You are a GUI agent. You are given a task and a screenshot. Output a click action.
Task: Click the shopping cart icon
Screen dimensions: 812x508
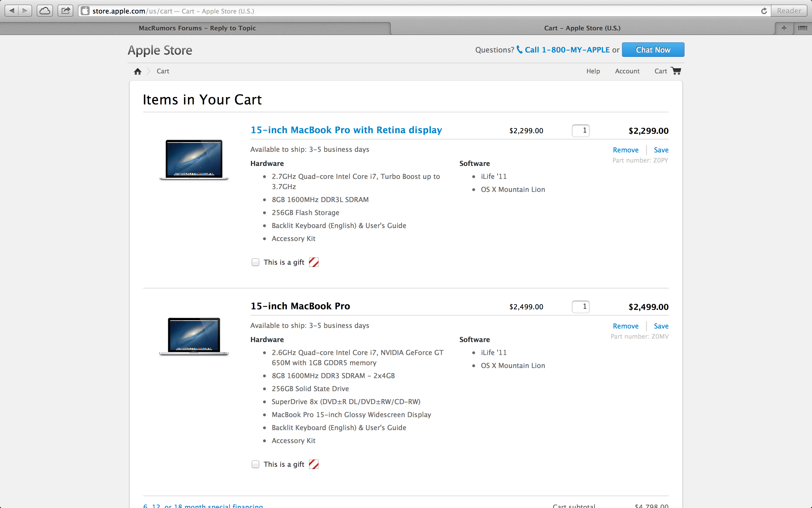[x=676, y=71]
